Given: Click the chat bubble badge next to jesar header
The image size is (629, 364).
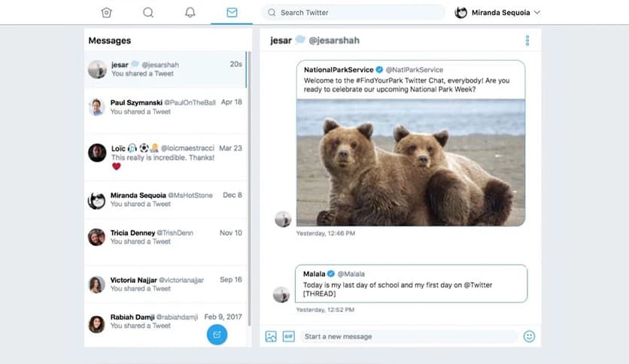Looking at the screenshot, I should pos(300,40).
